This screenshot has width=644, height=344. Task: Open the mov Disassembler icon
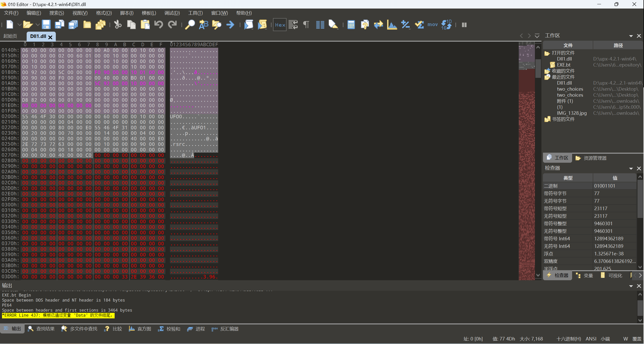point(433,25)
